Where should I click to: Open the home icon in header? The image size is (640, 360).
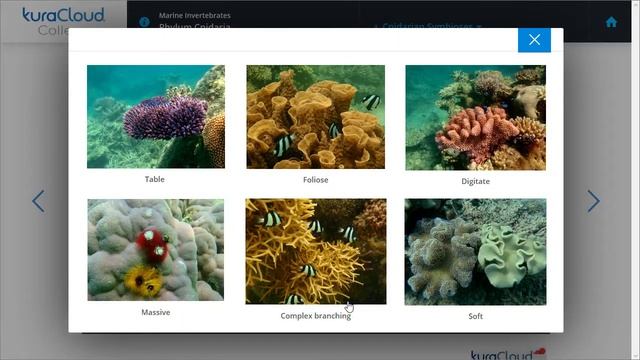point(611,22)
